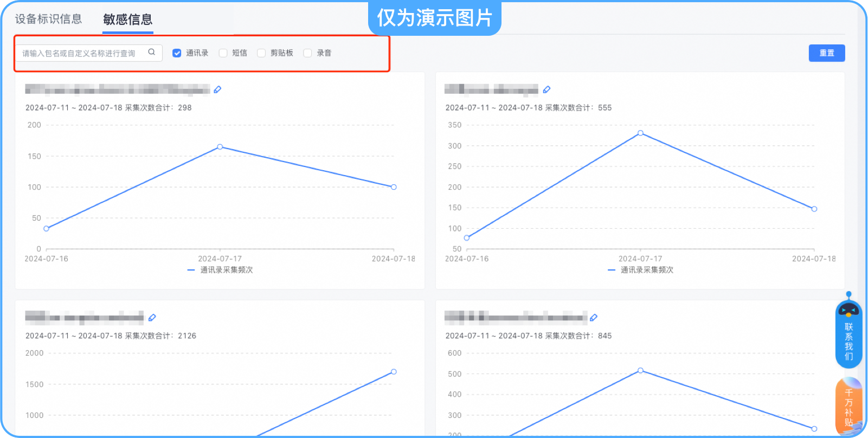This screenshot has height=438, width=868.
Task: Toggle 通讯录采集频次 legend in the 555 chart
Action: [640, 270]
